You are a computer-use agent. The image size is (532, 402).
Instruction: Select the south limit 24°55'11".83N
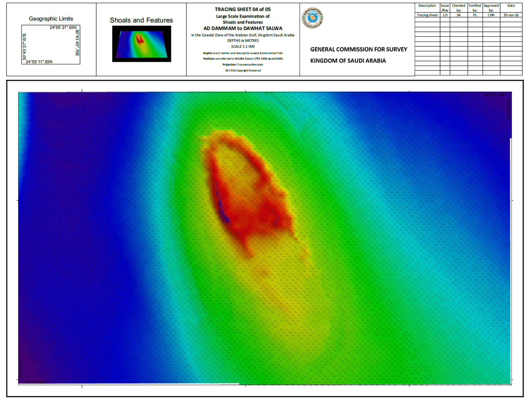39,62
